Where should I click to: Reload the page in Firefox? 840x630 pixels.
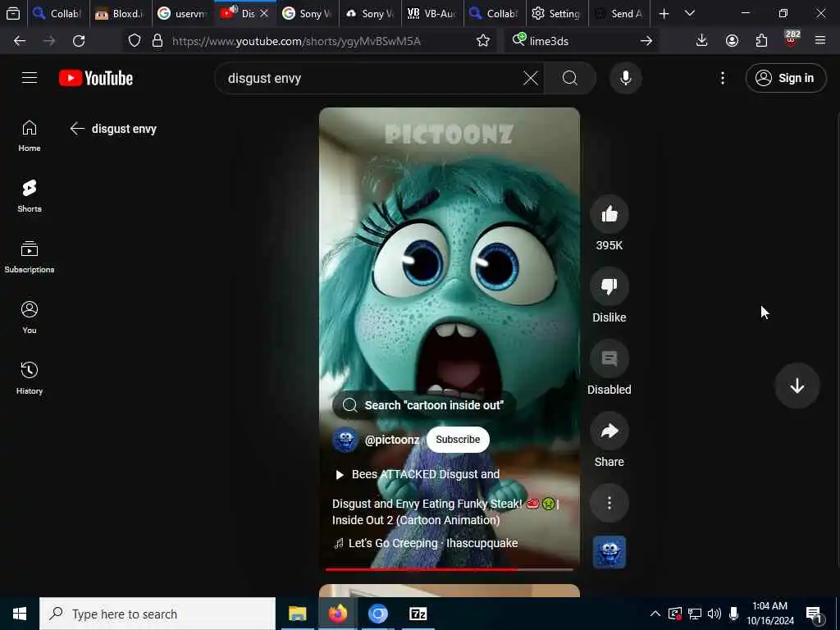(79, 41)
